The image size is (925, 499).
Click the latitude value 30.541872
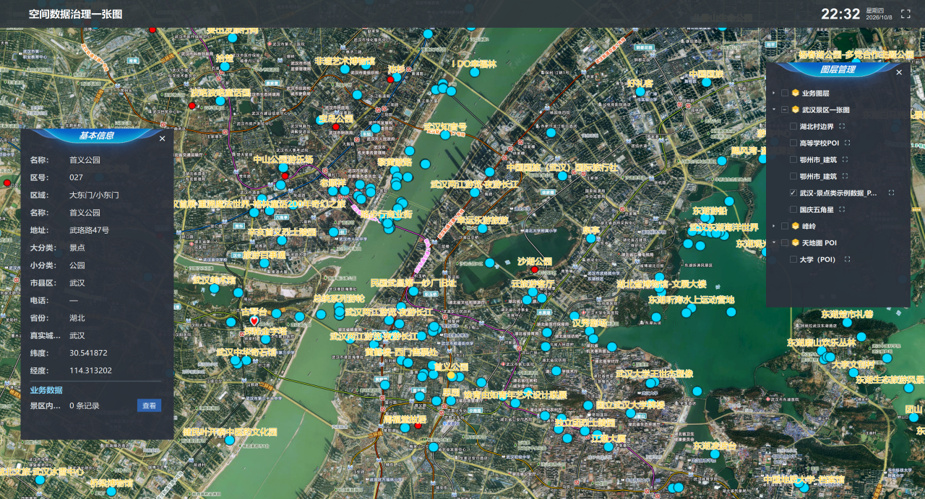(x=88, y=353)
